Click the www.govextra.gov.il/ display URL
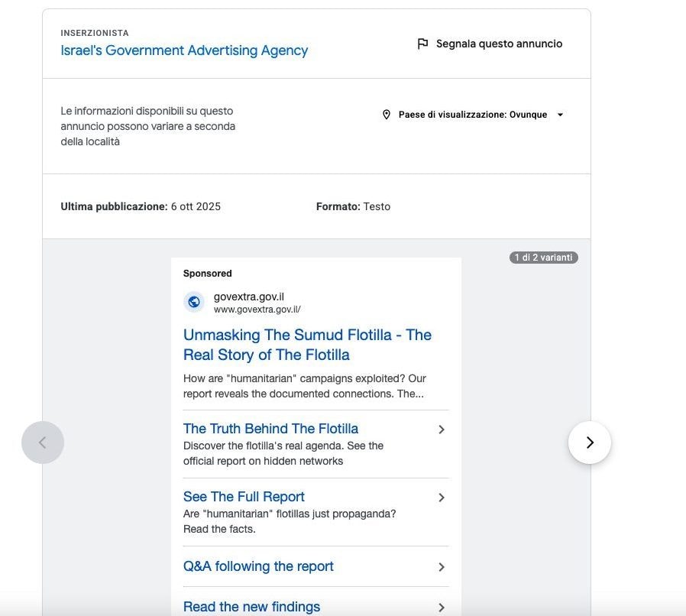Screen dimensions: 686x616 [257, 310]
